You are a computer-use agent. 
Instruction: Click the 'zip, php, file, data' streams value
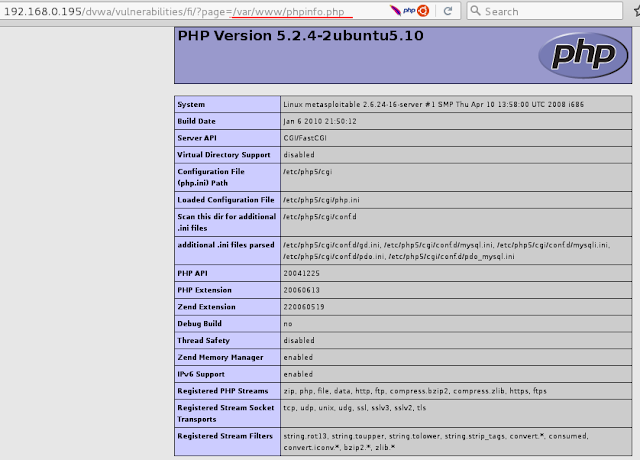tap(415, 391)
